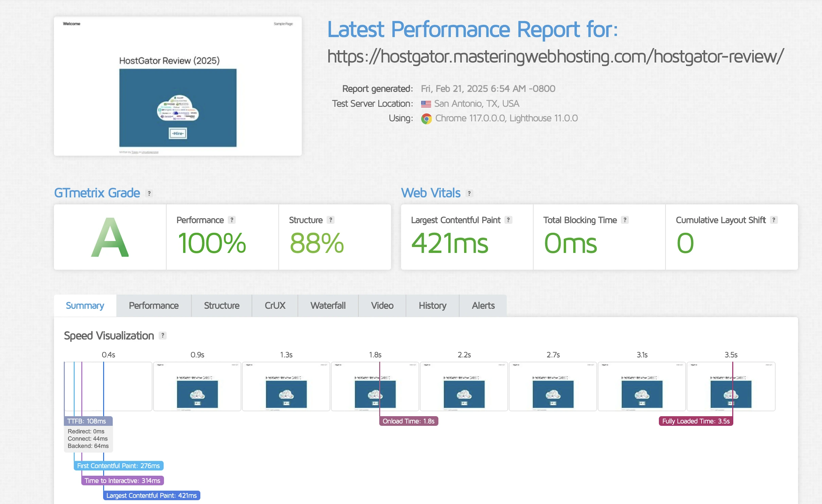Click the Fully Loaded Time 3.5s marker
The image size is (822, 504).
pos(696,421)
